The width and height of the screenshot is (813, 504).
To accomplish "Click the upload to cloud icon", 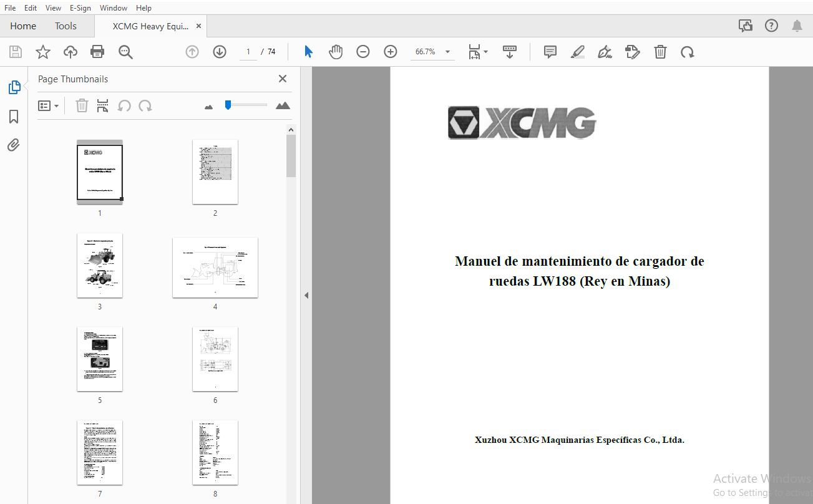I will [71, 52].
